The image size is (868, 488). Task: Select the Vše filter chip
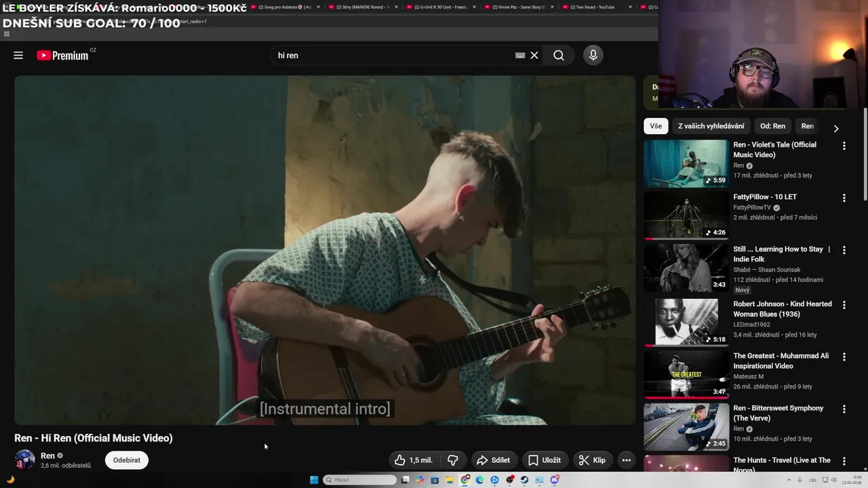click(x=656, y=126)
